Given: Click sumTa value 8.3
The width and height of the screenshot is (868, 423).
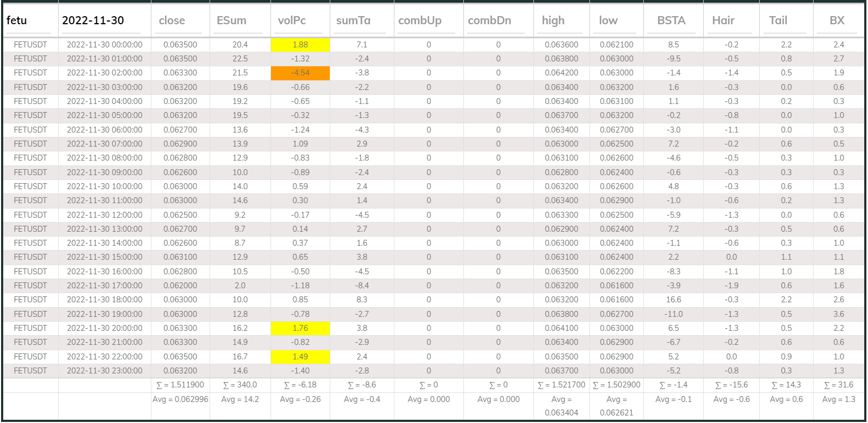Looking at the screenshot, I should (x=362, y=300).
